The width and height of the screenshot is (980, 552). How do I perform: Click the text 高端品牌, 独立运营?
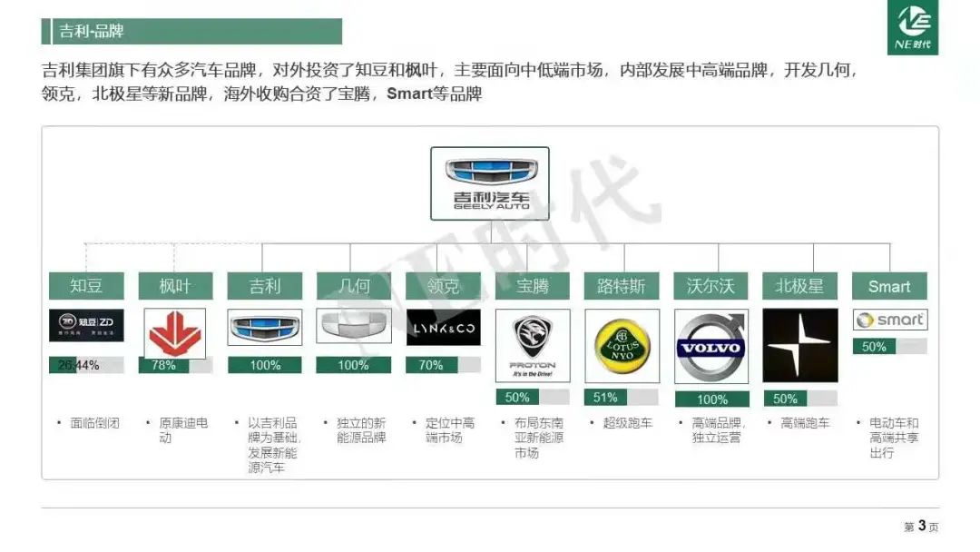tap(719, 430)
